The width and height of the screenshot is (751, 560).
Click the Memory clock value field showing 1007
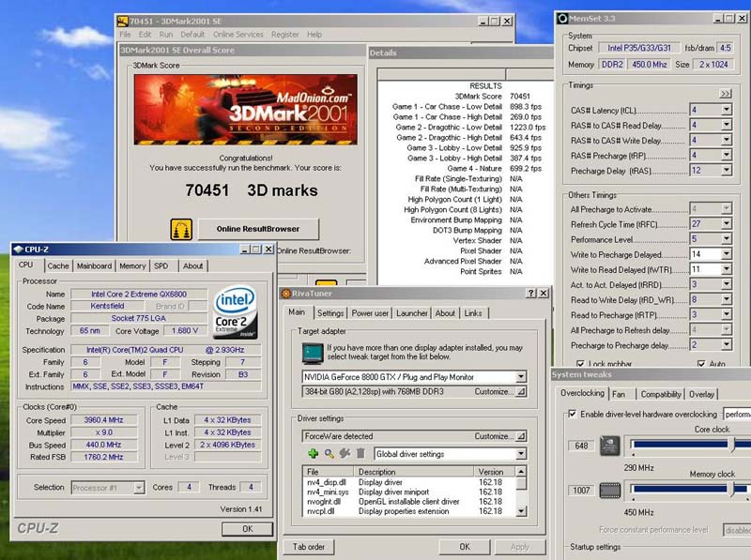581,491
